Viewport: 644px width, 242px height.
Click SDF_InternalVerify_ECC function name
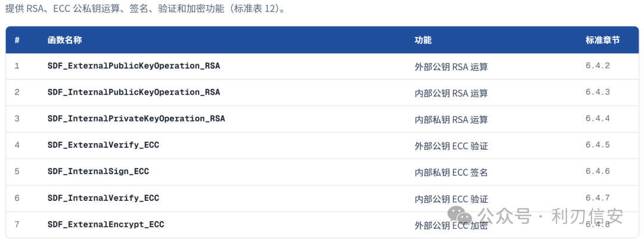[104, 198]
